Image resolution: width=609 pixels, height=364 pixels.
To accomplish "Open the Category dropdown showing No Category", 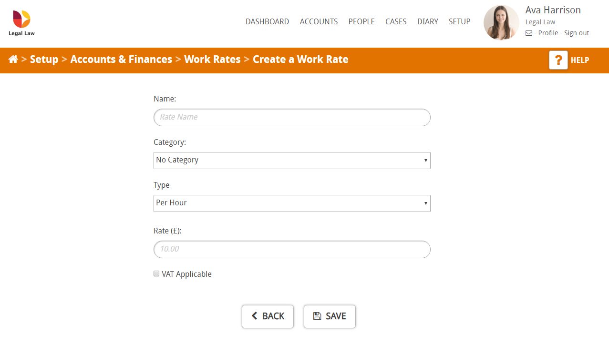I will pos(291,160).
